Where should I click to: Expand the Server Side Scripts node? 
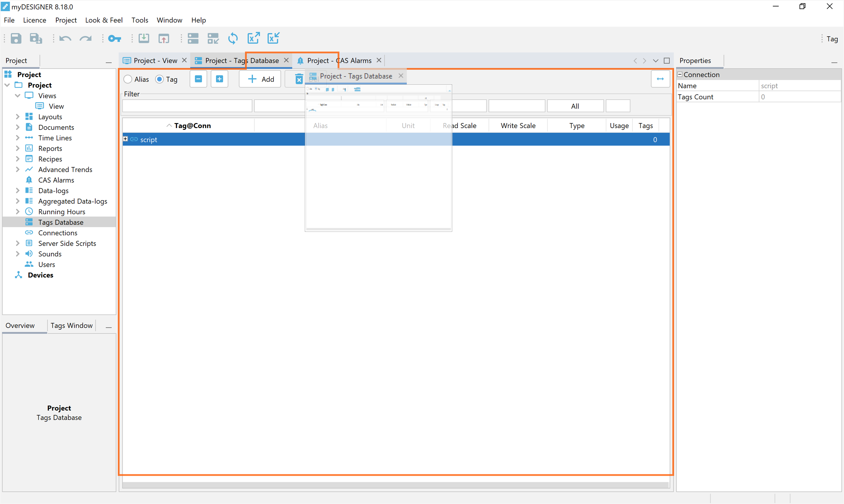(x=18, y=243)
